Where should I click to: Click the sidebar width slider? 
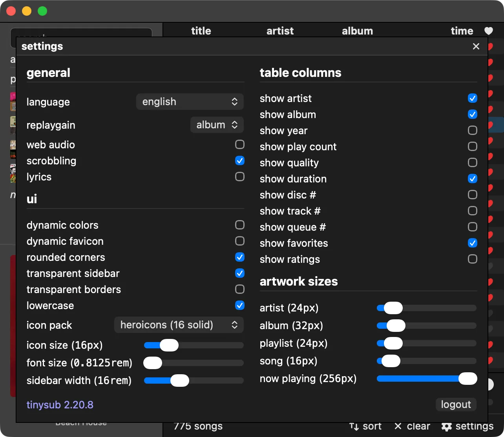[194, 381]
